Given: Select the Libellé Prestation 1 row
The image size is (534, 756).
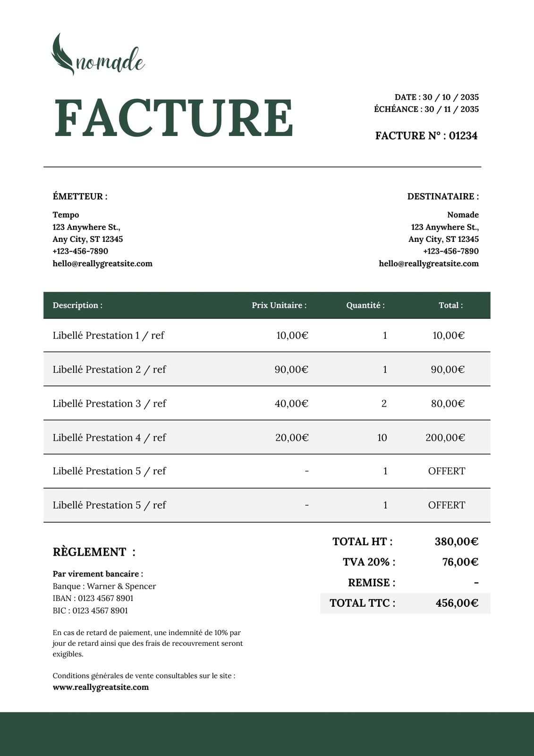Looking at the screenshot, I should [x=267, y=335].
